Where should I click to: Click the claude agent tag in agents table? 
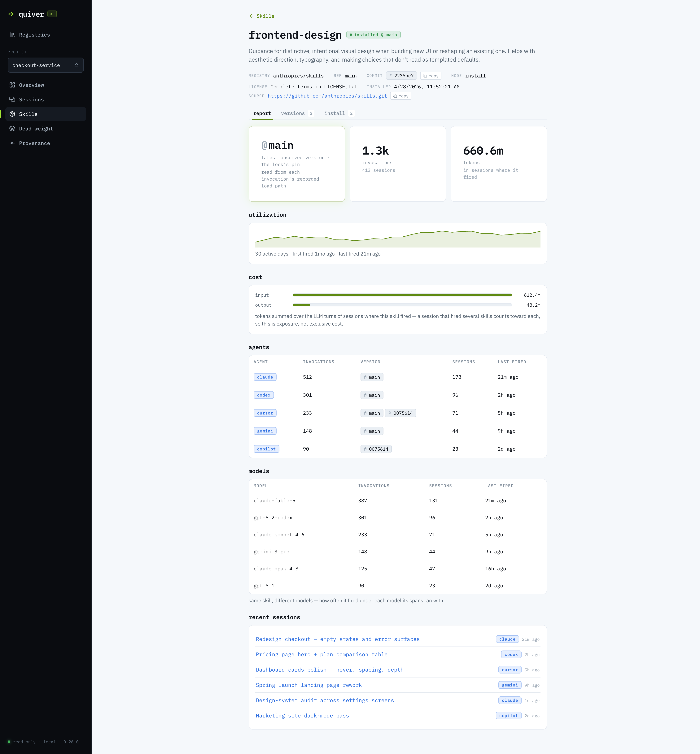click(x=265, y=377)
